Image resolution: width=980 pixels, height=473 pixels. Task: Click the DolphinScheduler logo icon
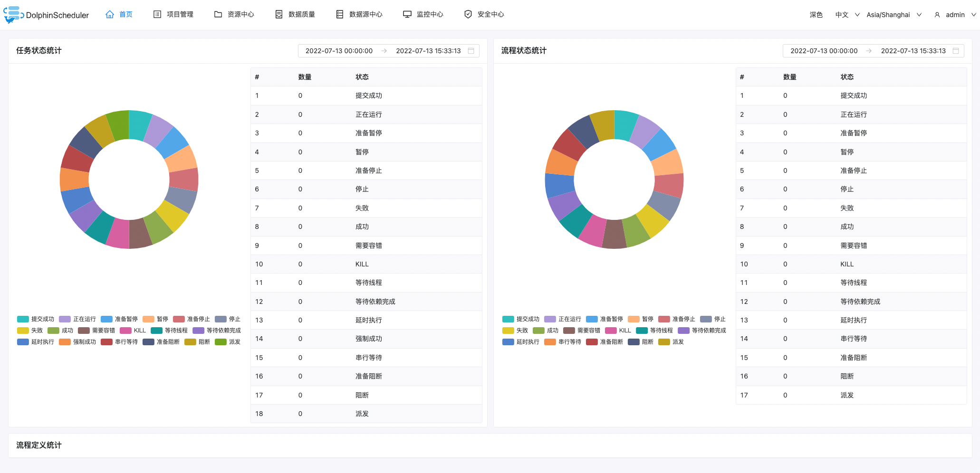tap(13, 15)
